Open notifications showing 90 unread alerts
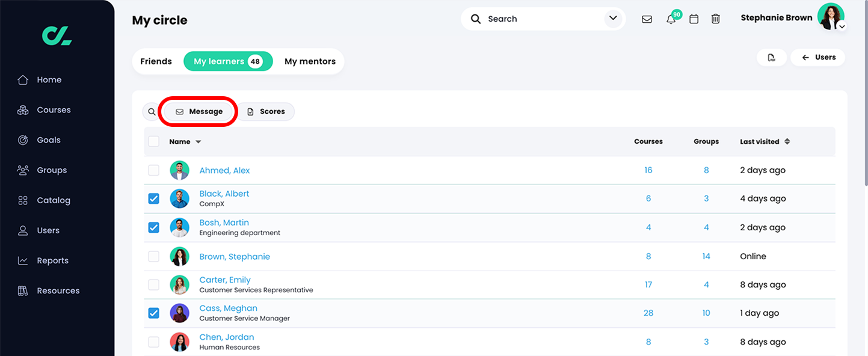This screenshot has height=356, width=868. point(671,19)
